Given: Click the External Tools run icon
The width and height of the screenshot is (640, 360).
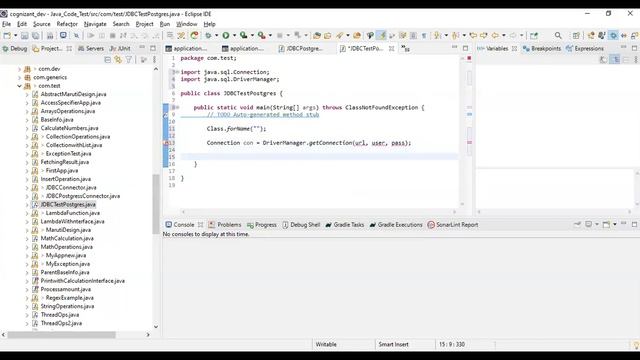Looking at the screenshot, I should 262,36.
